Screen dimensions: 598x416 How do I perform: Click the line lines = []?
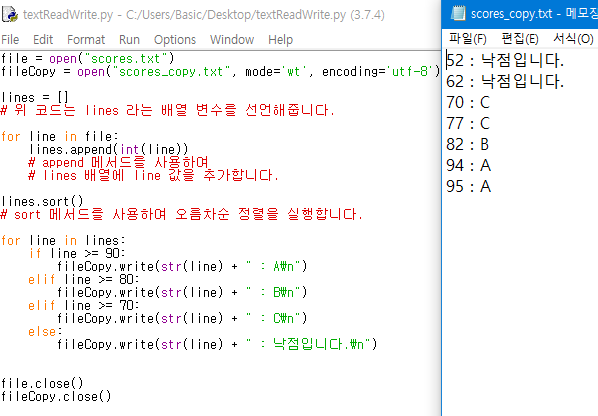point(35,98)
